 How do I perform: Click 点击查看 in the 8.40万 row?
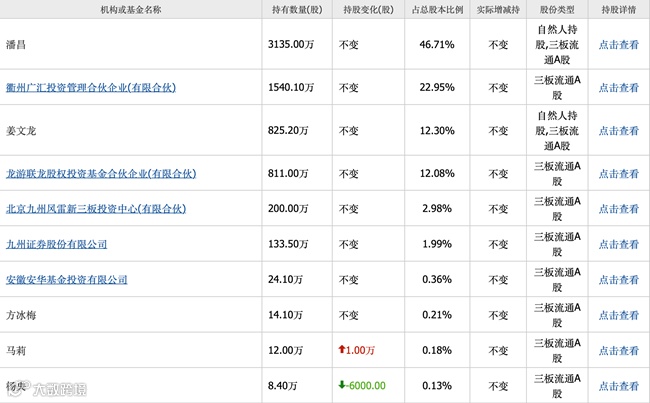point(618,386)
